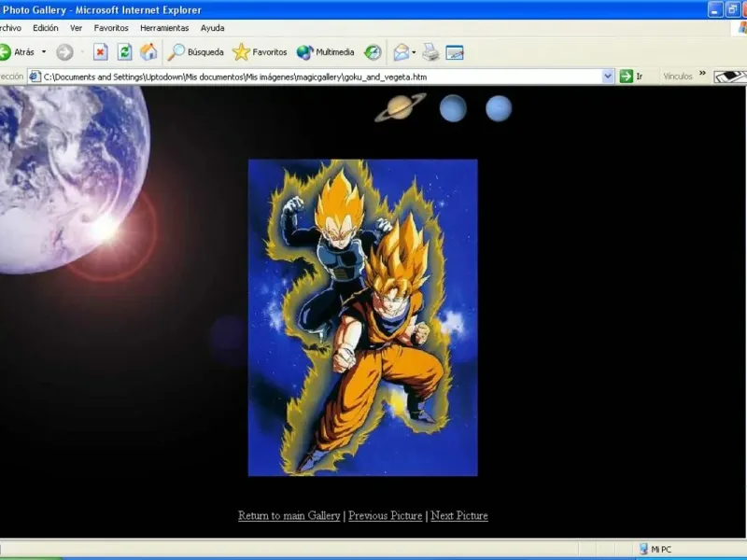Go back with the Atrás button
This screenshot has height=560, width=747.
click(17, 52)
